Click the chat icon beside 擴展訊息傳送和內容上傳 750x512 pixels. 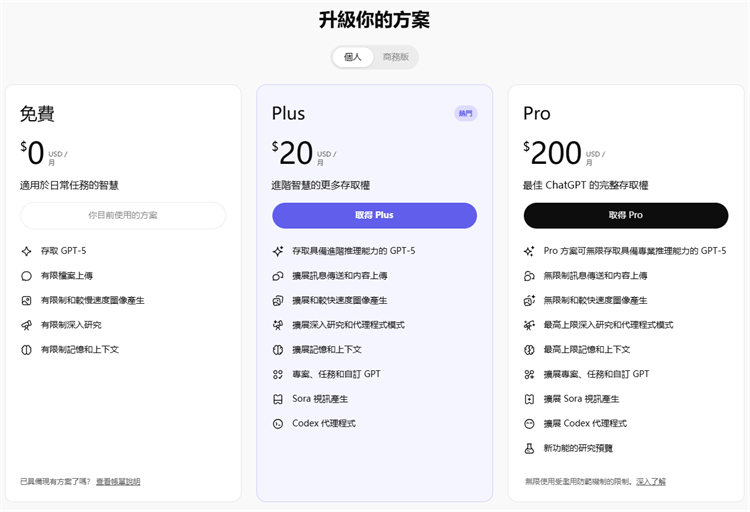(x=278, y=276)
